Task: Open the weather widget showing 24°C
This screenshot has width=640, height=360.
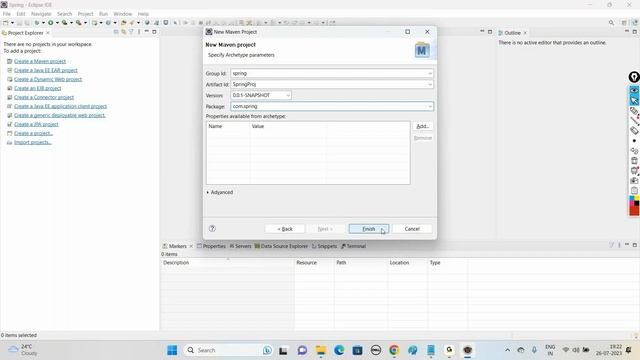Action: click(23, 350)
